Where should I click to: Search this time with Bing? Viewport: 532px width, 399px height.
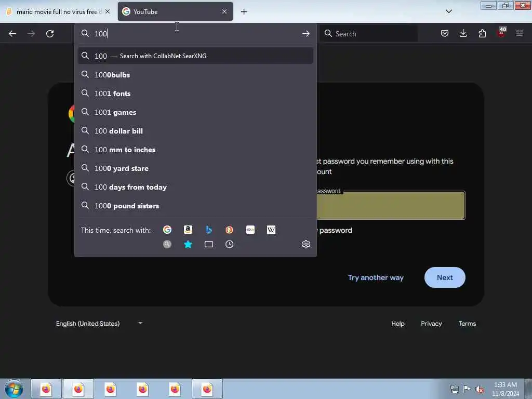[209, 230]
